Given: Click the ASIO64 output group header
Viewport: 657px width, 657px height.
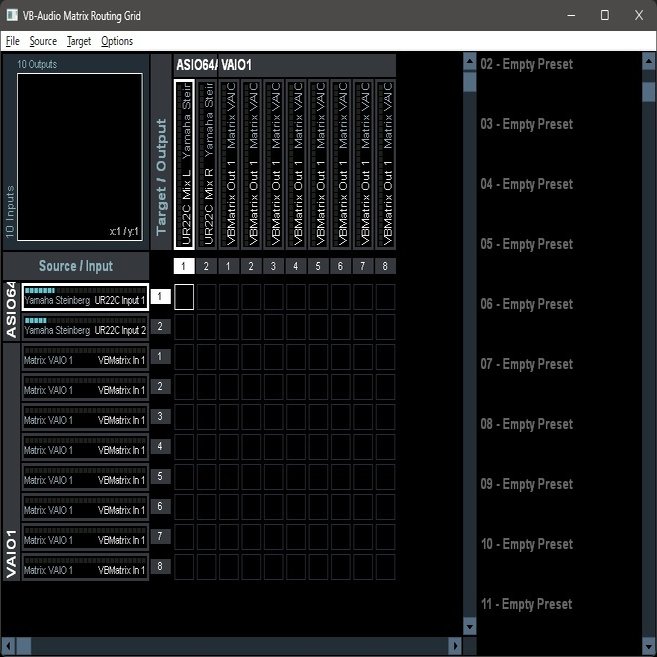Looking at the screenshot, I should tap(195, 65).
